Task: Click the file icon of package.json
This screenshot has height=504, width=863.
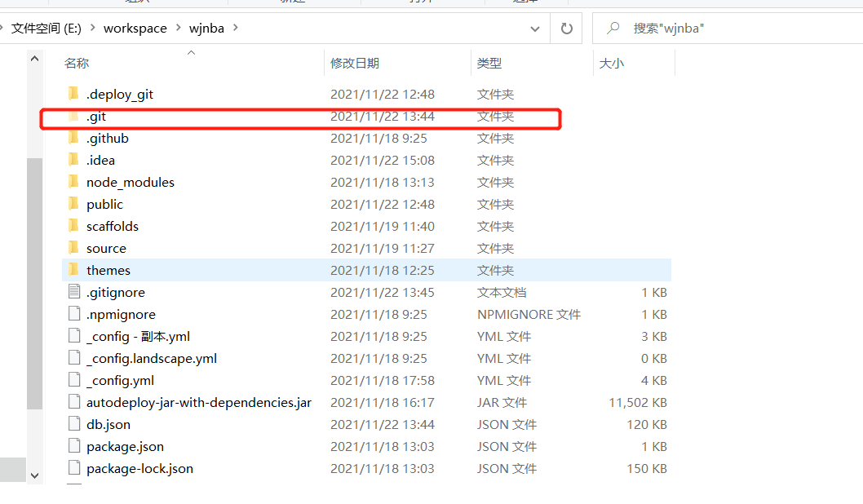Action: [73, 446]
